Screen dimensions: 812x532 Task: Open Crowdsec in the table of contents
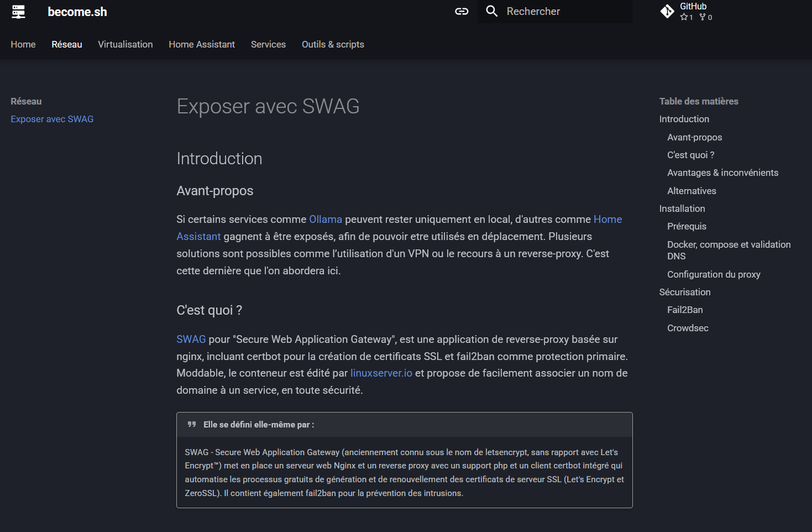(688, 328)
